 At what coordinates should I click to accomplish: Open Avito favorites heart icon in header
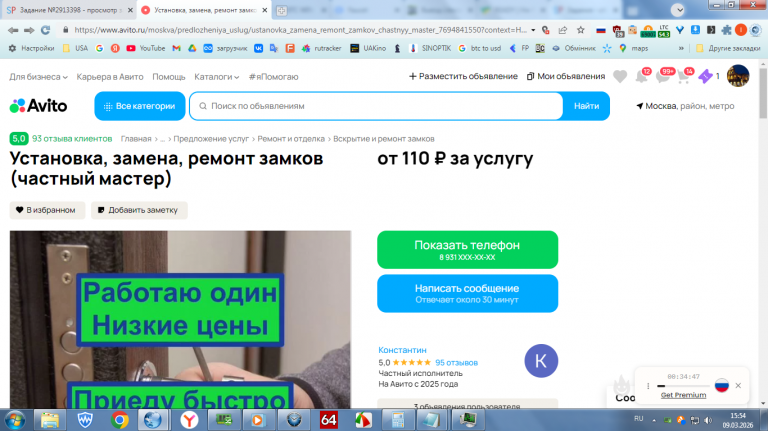point(620,76)
